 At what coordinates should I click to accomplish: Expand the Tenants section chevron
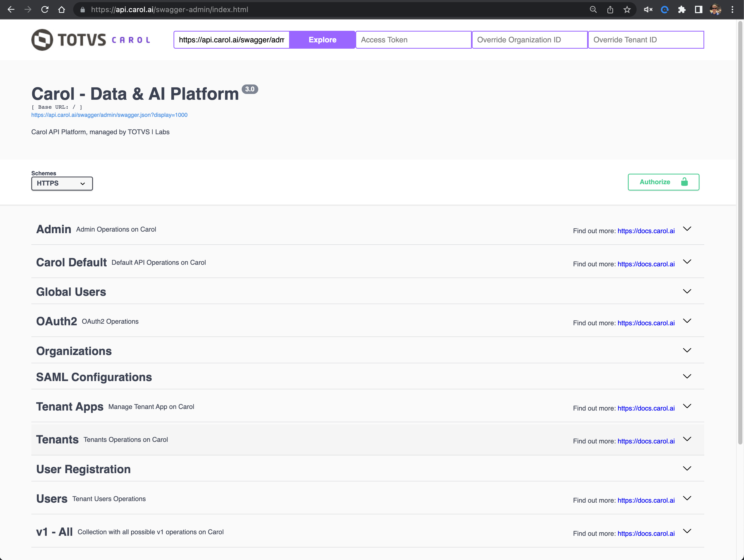pyautogui.click(x=687, y=439)
